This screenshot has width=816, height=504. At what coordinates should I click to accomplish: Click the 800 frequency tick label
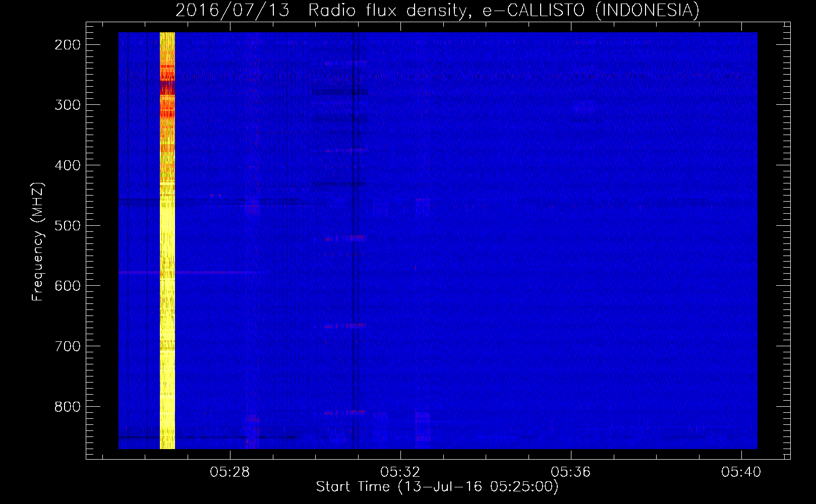click(68, 407)
